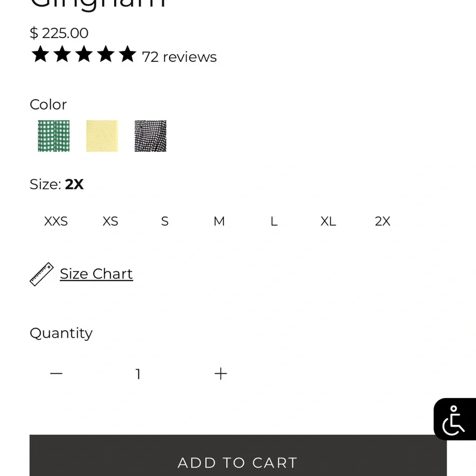
Task: Decrease quantity with the minus icon
Action: 56,374
